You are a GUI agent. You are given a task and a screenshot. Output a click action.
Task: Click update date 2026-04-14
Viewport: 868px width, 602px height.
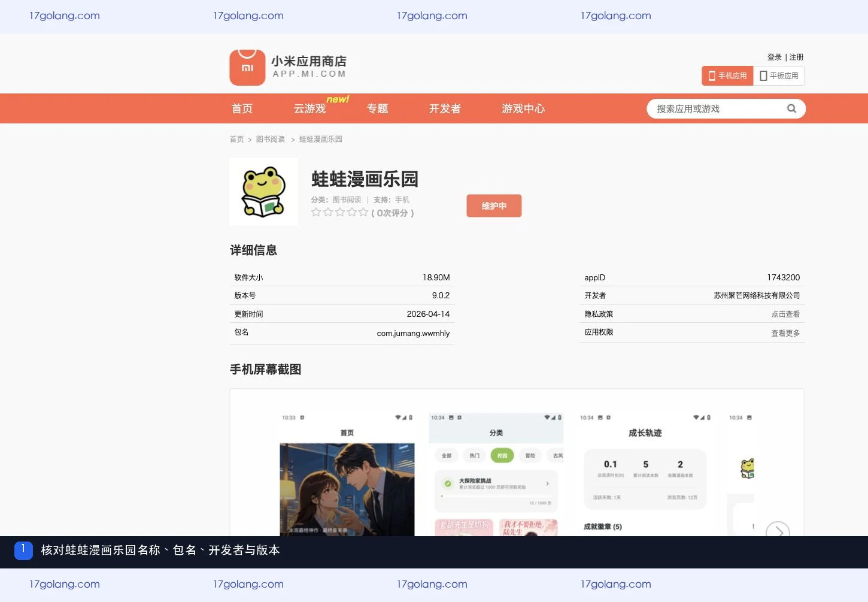point(428,314)
